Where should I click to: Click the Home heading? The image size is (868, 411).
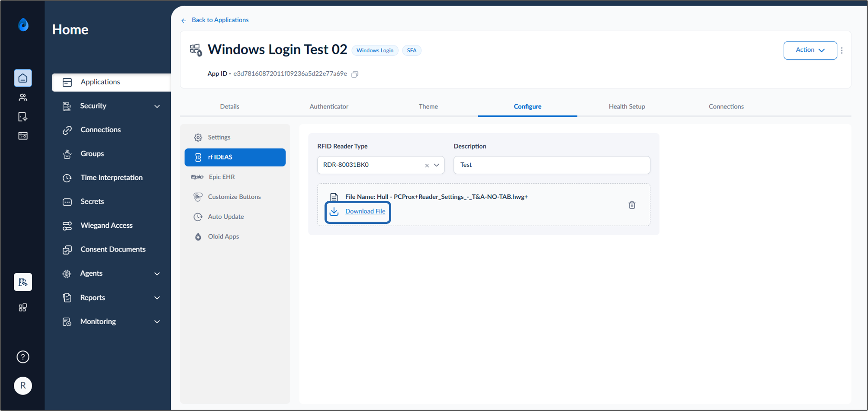70,29
